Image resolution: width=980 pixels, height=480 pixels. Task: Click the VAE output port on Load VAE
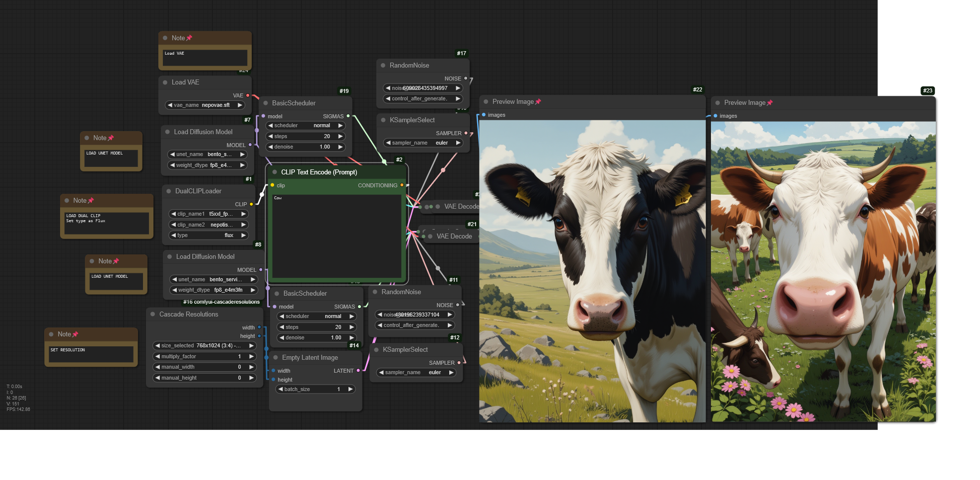[x=248, y=95]
